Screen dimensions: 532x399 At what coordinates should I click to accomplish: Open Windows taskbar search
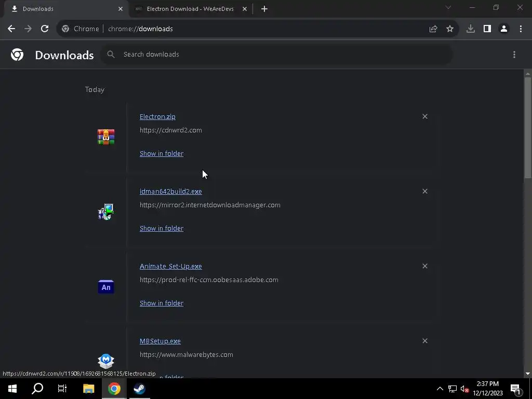(37, 389)
